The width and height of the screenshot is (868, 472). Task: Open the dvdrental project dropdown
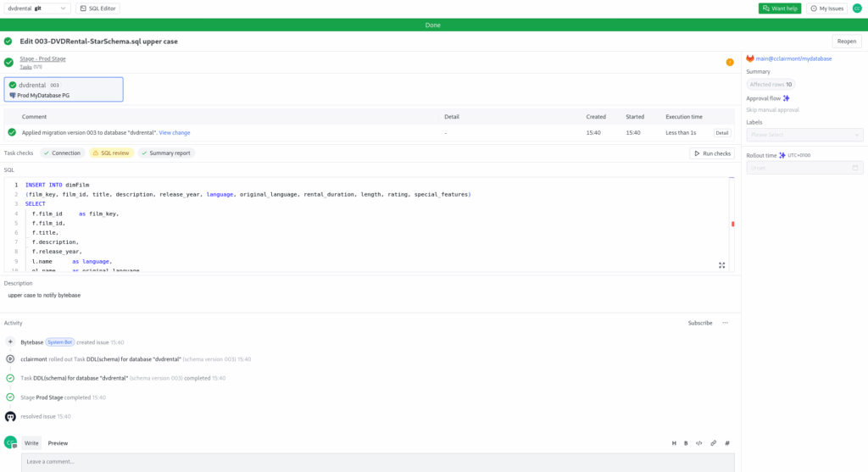(x=36, y=8)
